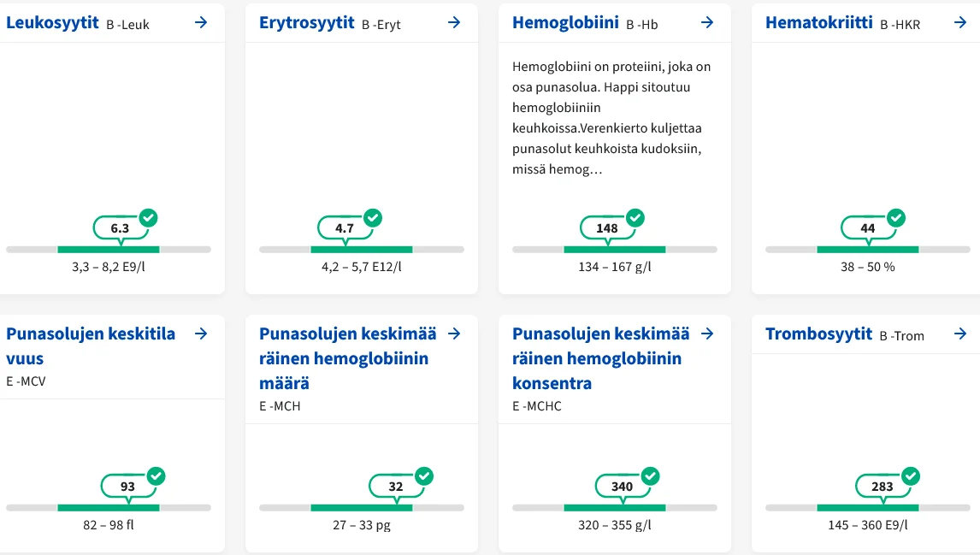Open the Erytrosyytit heading link
The width and height of the screenshot is (980, 555).
(x=306, y=23)
